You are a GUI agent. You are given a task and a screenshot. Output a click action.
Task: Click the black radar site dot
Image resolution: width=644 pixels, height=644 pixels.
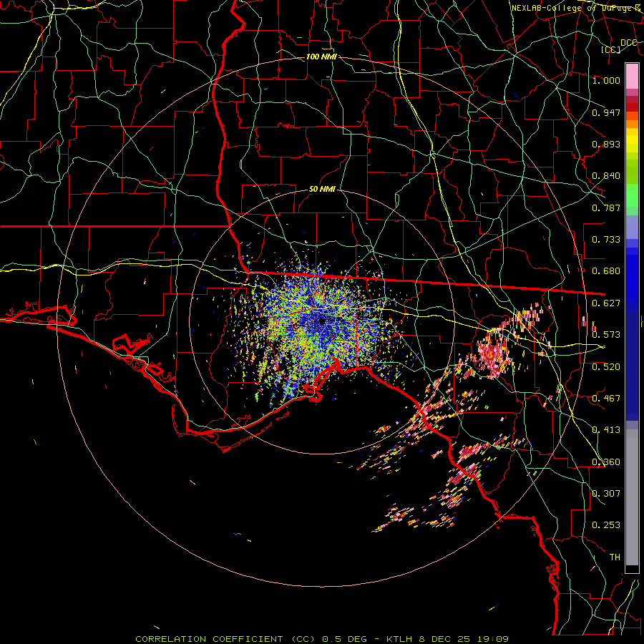point(322,321)
